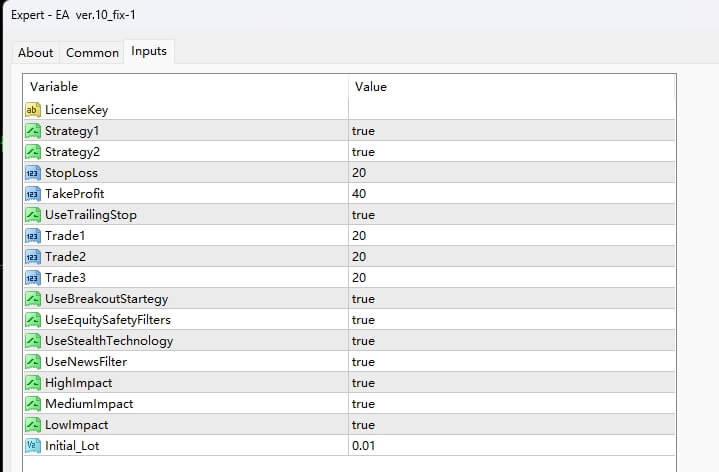Click the TakeProfit integer type icon
Viewport: 719px width, 472px height.
point(32,194)
